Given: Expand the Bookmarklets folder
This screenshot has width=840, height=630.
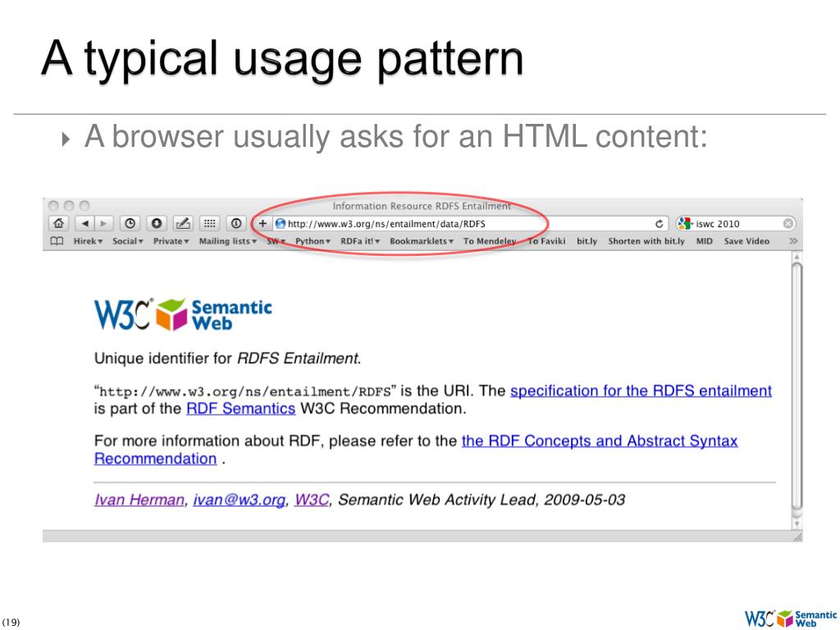Looking at the screenshot, I should pos(422,241).
